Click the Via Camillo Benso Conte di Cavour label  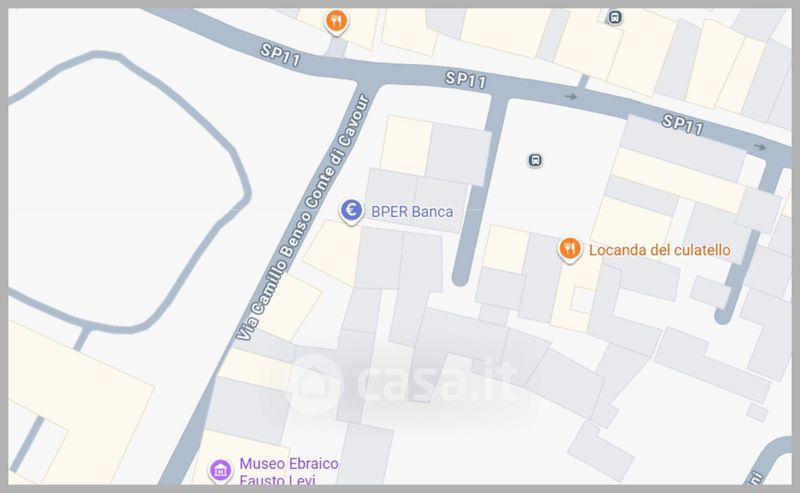(303, 217)
